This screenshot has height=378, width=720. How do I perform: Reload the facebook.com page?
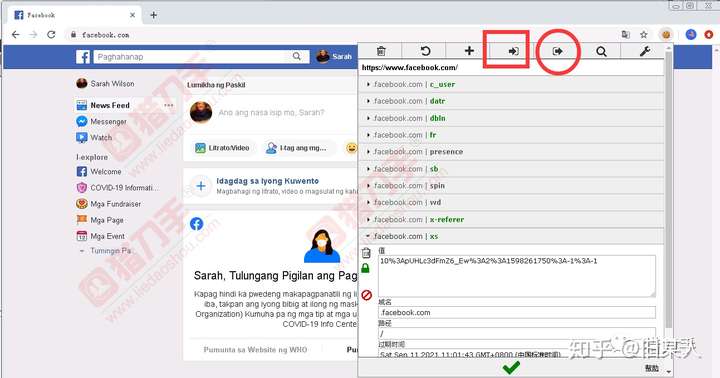pos(51,34)
